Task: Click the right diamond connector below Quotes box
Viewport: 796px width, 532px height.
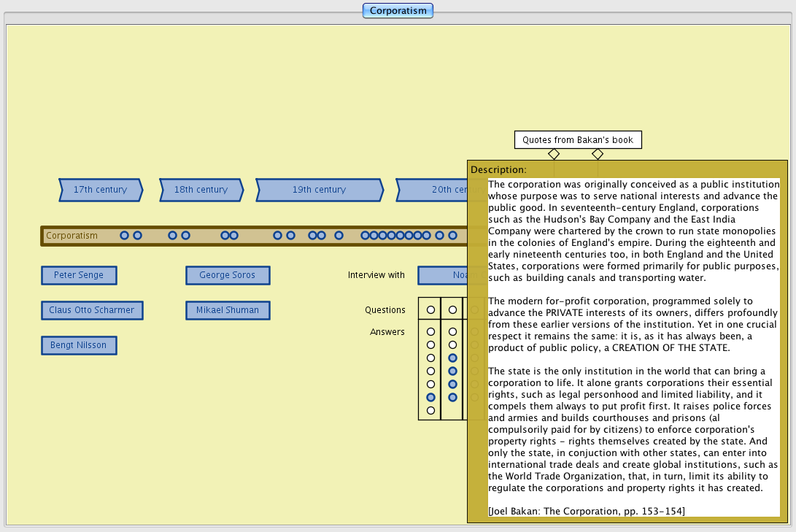Action: (598, 154)
